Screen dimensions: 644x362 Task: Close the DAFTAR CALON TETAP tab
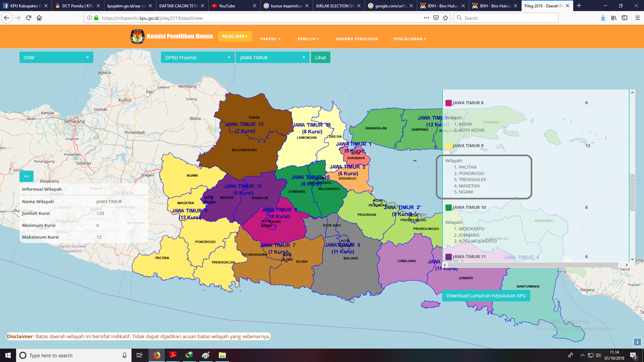[203, 6]
